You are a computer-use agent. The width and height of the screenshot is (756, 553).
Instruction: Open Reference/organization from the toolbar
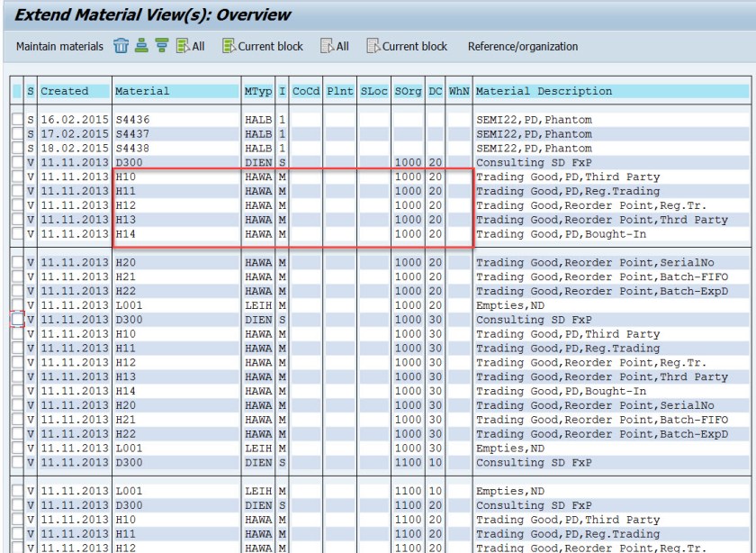(523, 46)
